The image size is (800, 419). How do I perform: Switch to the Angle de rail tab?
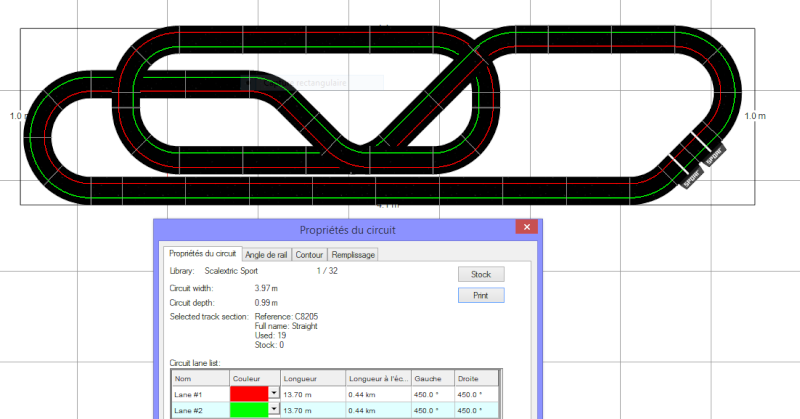point(267,255)
